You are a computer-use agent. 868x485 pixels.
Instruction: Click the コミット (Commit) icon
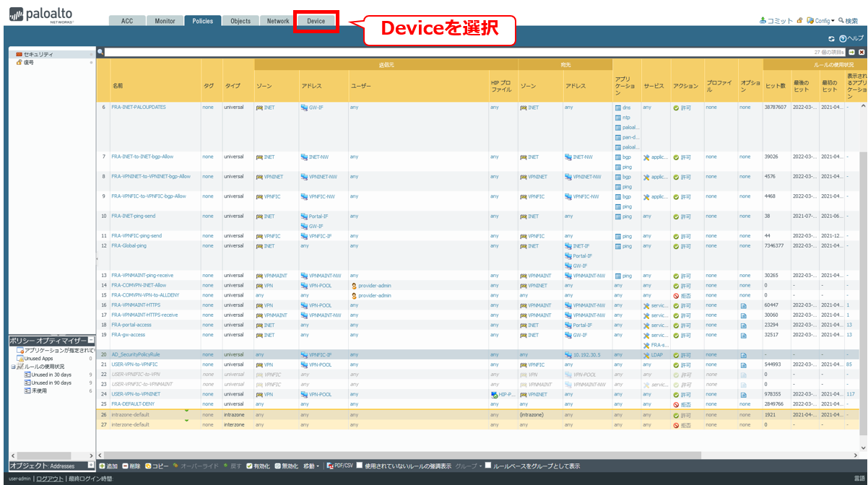click(x=763, y=21)
